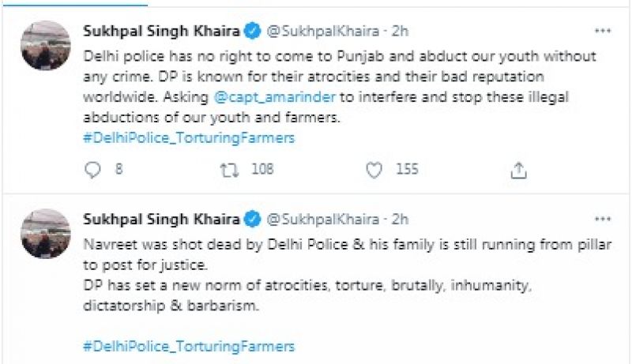This screenshot has height=364, width=632.
Task: Click the verified badge on second tweet
Action: (x=252, y=218)
